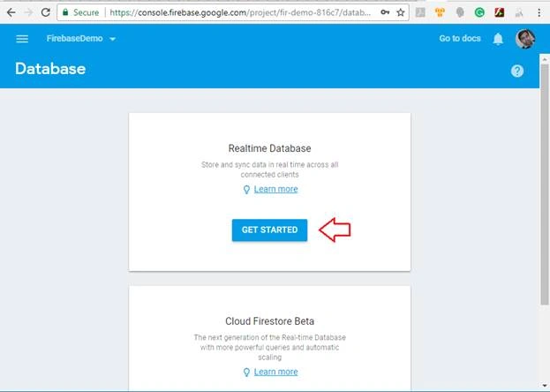550x392 pixels.
Task: Click the green Grammarly extension icon
Action: [479, 12]
